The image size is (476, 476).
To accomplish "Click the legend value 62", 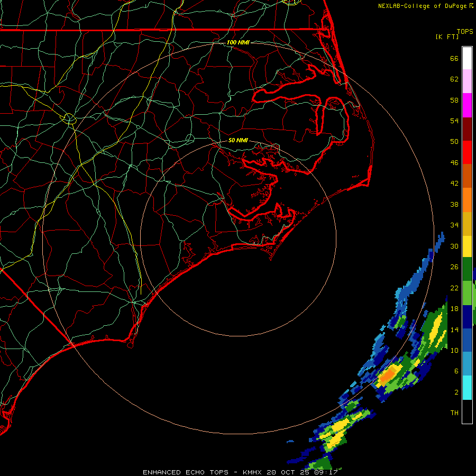I will tap(454, 79).
